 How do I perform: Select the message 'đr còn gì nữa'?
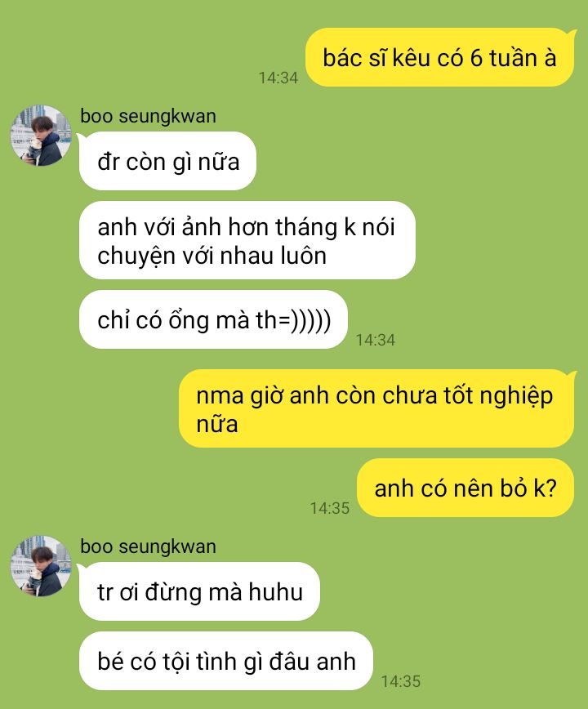[167, 161]
